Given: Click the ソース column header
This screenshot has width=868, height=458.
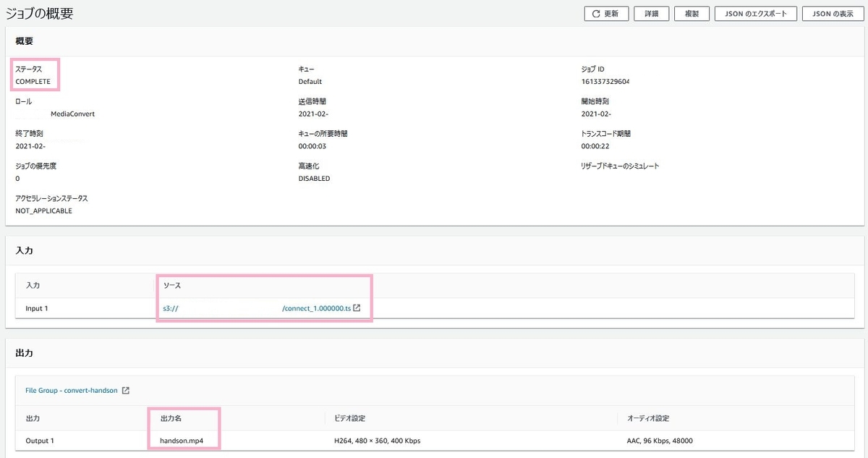Looking at the screenshot, I should pos(172,286).
